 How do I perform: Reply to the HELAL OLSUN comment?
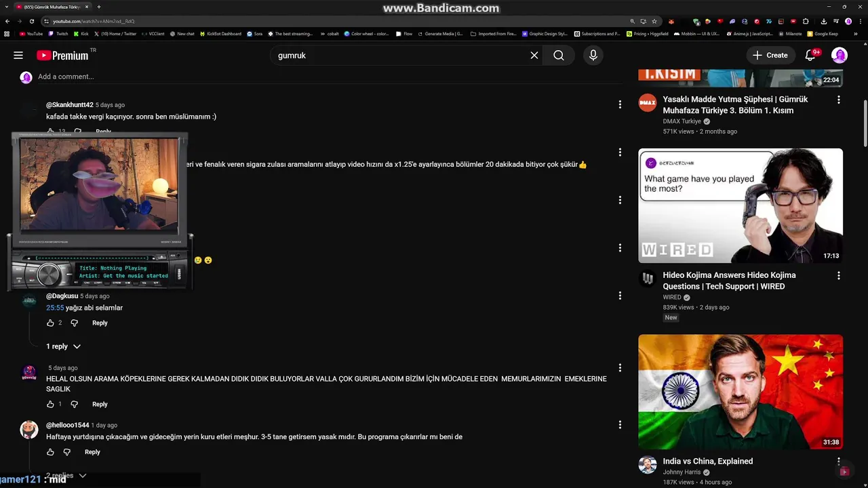pyautogui.click(x=100, y=404)
